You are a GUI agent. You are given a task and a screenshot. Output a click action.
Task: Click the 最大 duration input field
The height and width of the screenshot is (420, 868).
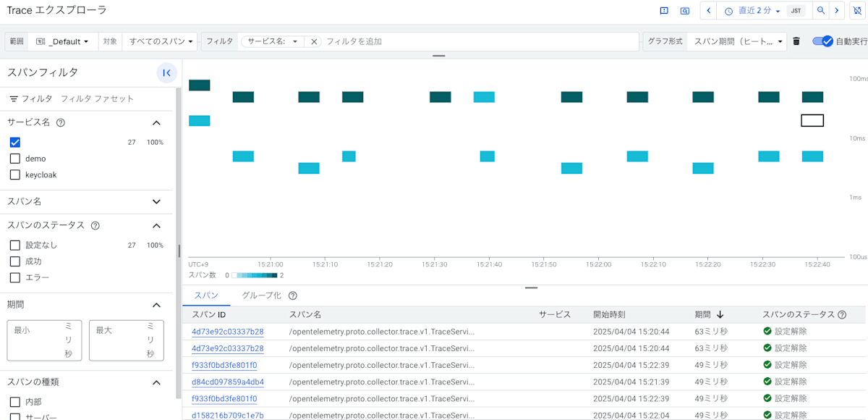click(127, 340)
